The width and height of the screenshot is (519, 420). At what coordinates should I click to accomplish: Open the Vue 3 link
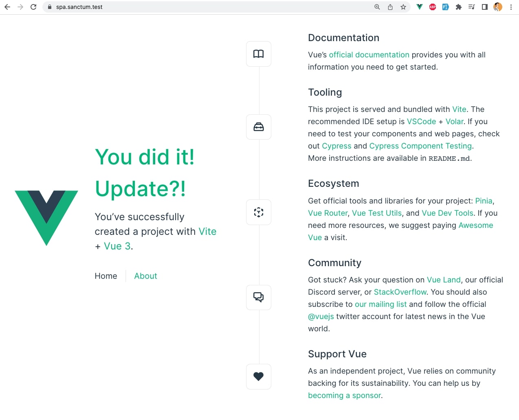[x=117, y=246]
